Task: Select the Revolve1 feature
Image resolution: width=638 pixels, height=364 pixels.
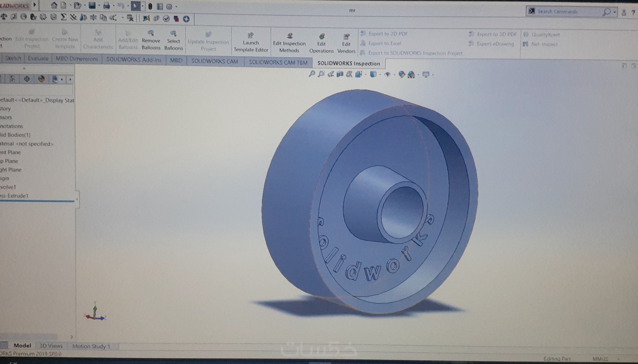Action: point(8,187)
